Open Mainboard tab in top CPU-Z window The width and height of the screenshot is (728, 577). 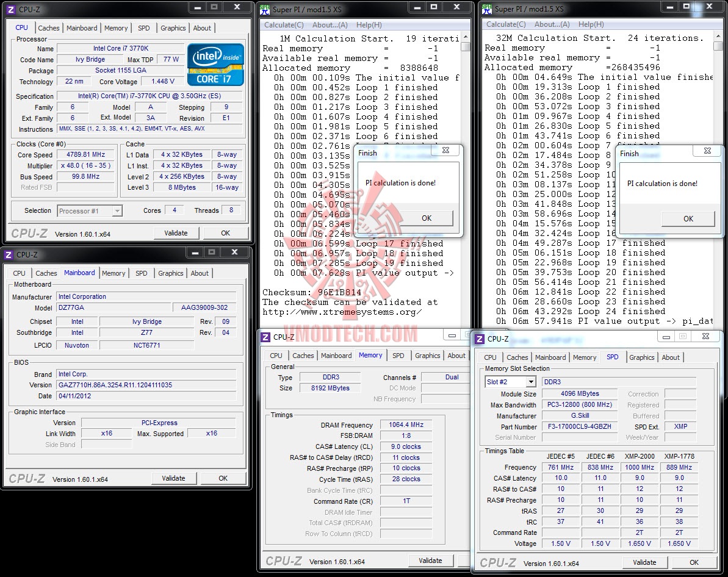point(82,28)
